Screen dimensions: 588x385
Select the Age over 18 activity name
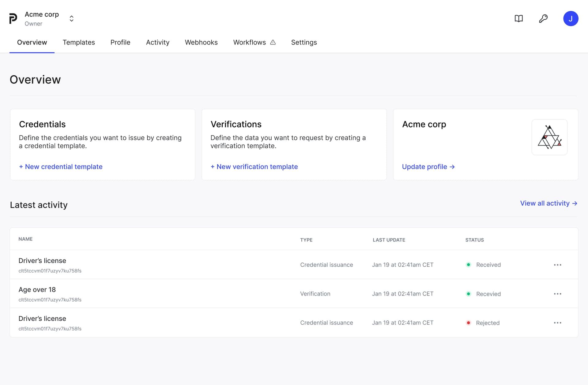click(37, 290)
